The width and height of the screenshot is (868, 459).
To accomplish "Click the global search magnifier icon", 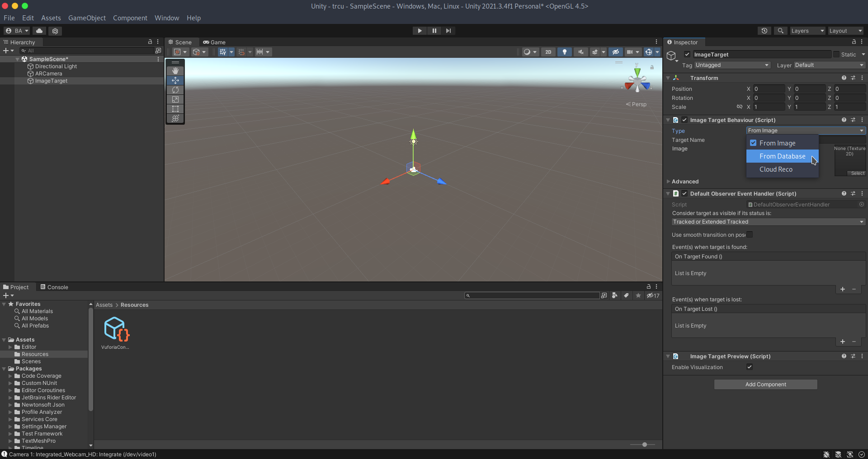I will click(x=780, y=31).
